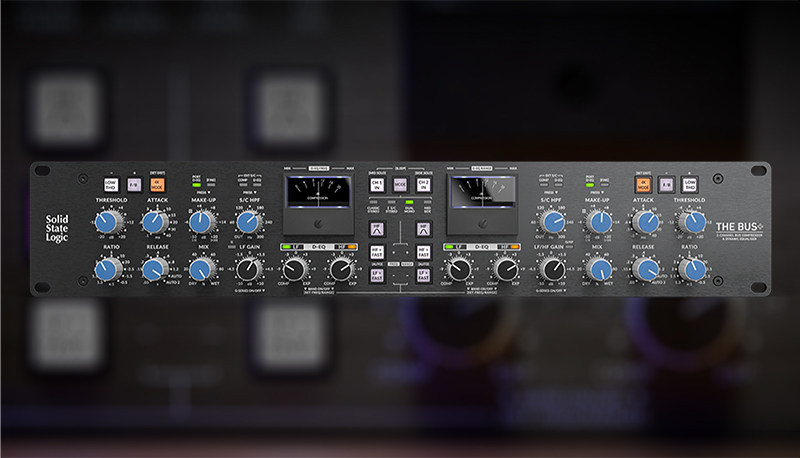This screenshot has width=800, height=458.
Task: Click the left channel S/C HPF knob
Action: point(248,222)
